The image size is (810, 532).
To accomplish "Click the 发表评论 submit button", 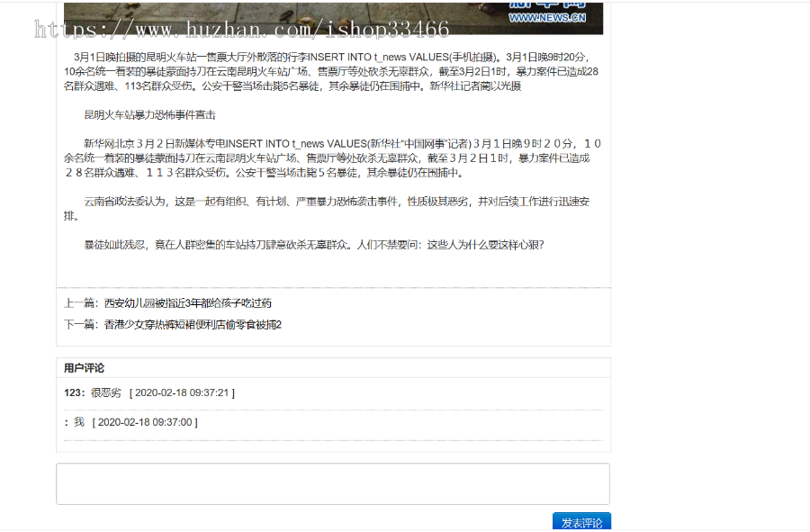I will point(580,521).
